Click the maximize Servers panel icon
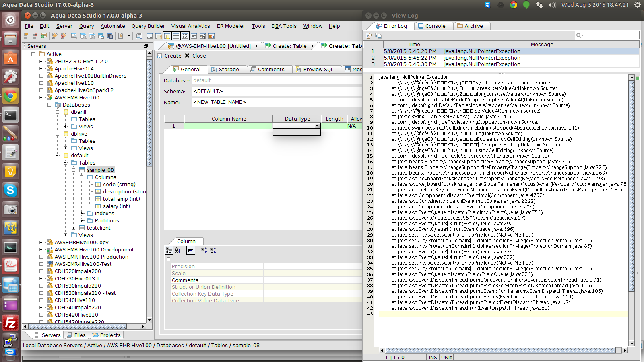Viewport: 644px width, 362px height. 146,46
